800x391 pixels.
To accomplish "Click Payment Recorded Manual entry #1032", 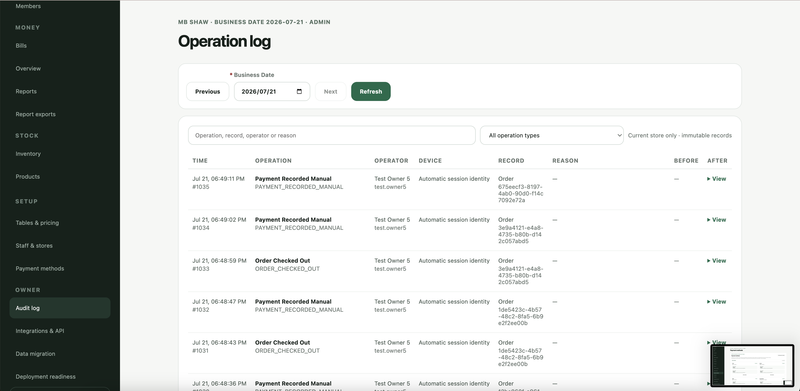I will click(x=293, y=302).
